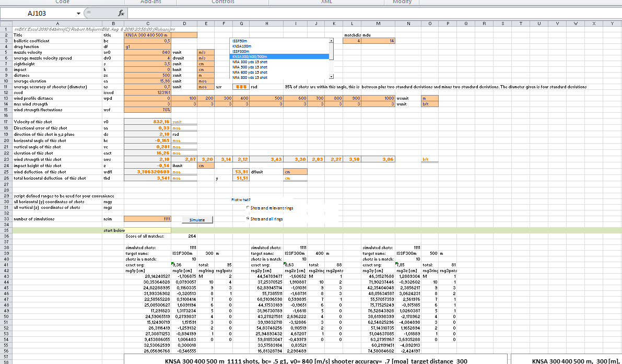622x364 pixels.
Task: Select column C header
Action: [148, 24]
